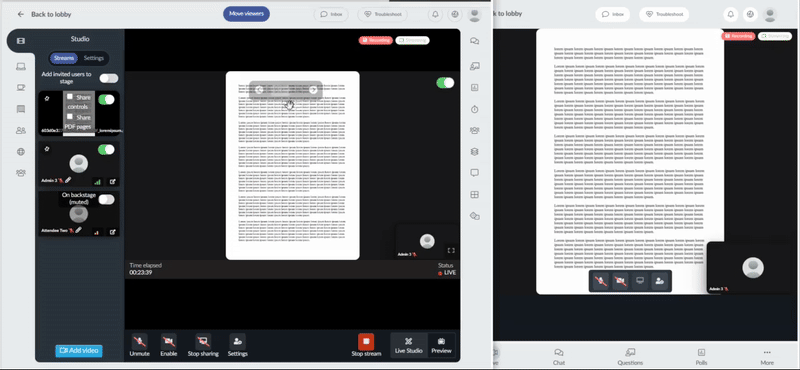Open grid layout icon in right sidebar
The height and width of the screenshot is (370, 800).
[x=474, y=194]
